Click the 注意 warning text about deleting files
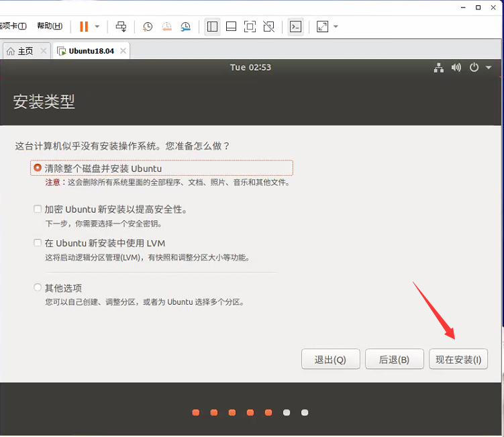Screen dimensions: 504x437 (x=168, y=183)
